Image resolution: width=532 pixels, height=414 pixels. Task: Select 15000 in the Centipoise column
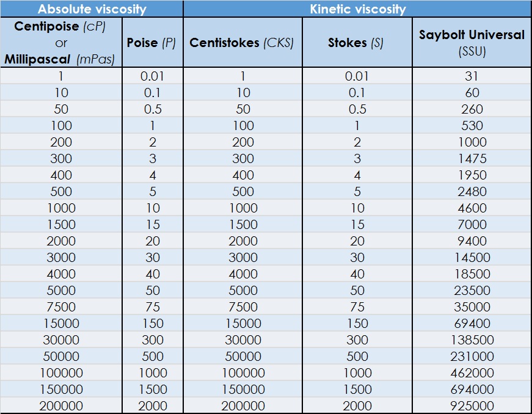pos(61,324)
